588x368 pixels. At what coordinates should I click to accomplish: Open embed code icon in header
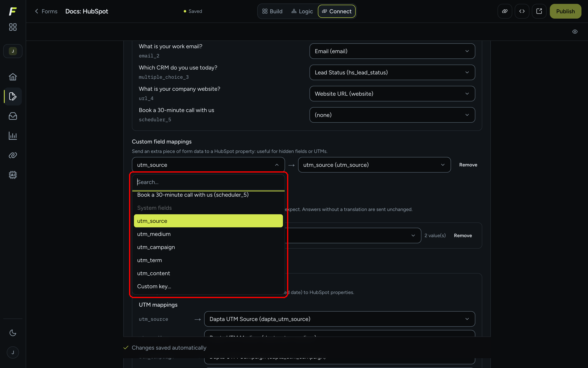pyautogui.click(x=522, y=11)
